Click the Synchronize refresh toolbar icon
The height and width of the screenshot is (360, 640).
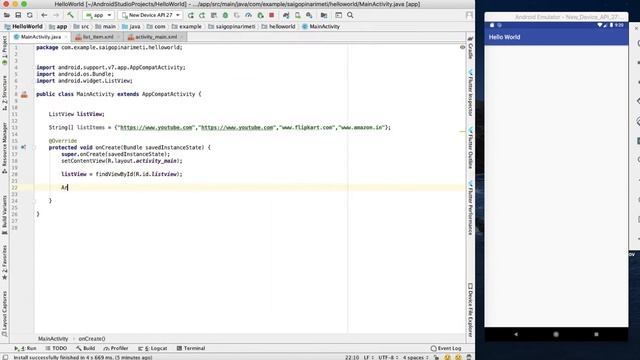point(29,15)
